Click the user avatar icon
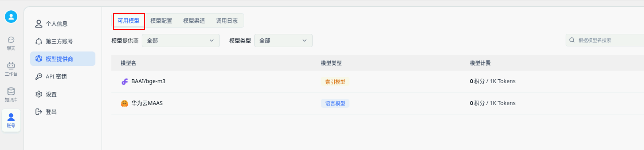Screen dimensions: 644x150 click(x=11, y=17)
